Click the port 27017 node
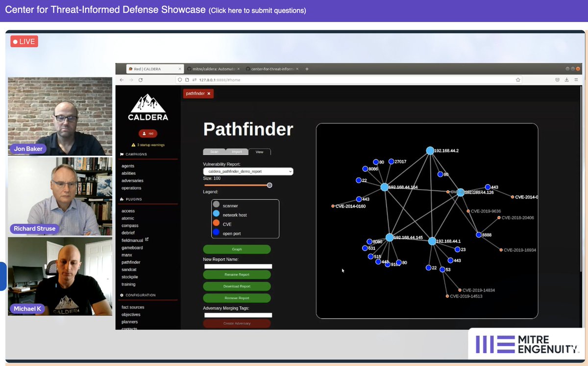The height and width of the screenshot is (366, 588). click(x=391, y=161)
